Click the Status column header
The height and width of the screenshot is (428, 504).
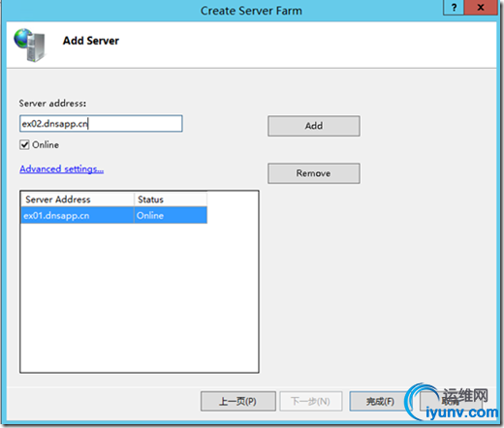pos(171,199)
